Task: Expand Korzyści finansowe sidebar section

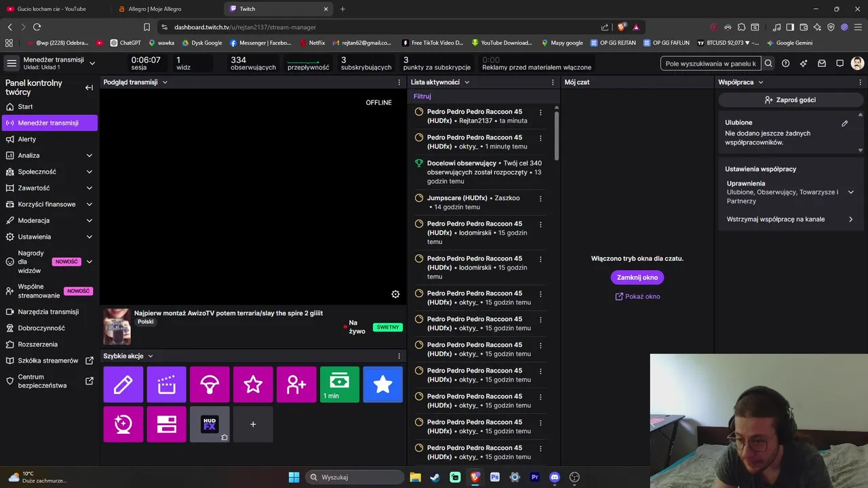Action: click(89, 204)
